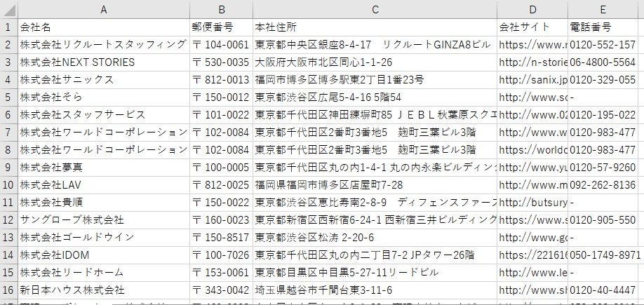644x305 pixels.
Task: Select phone number 06-4800-5564
Action: click(x=603, y=62)
